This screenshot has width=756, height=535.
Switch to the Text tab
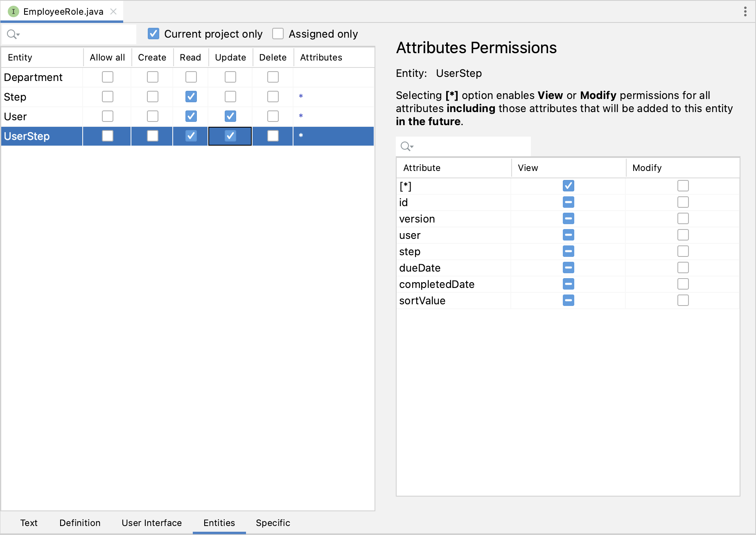[29, 523]
